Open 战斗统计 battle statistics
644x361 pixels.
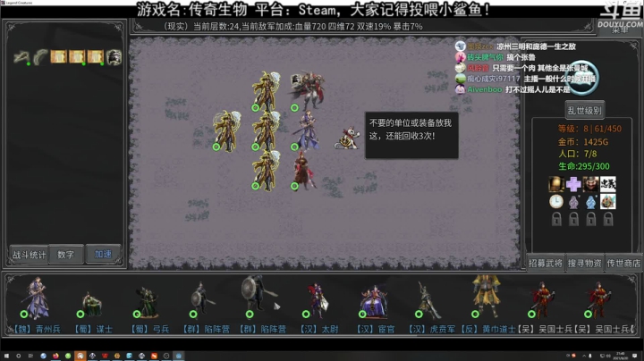(x=29, y=255)
